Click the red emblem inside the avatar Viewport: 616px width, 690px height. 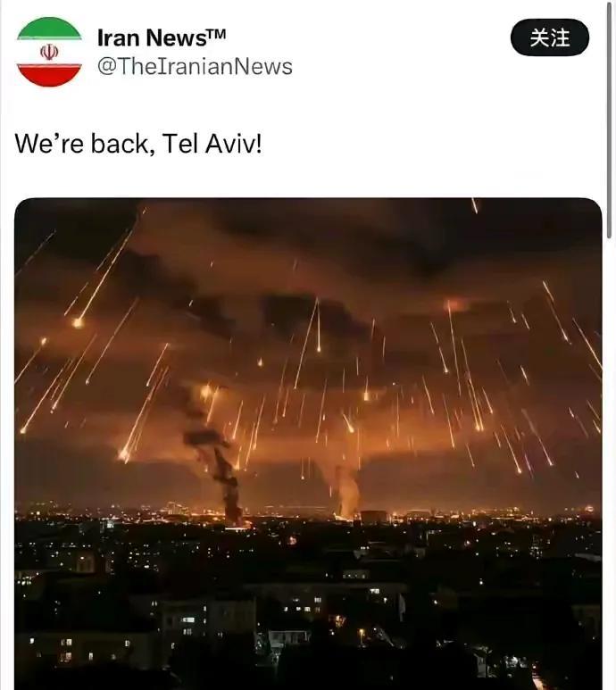49,52
